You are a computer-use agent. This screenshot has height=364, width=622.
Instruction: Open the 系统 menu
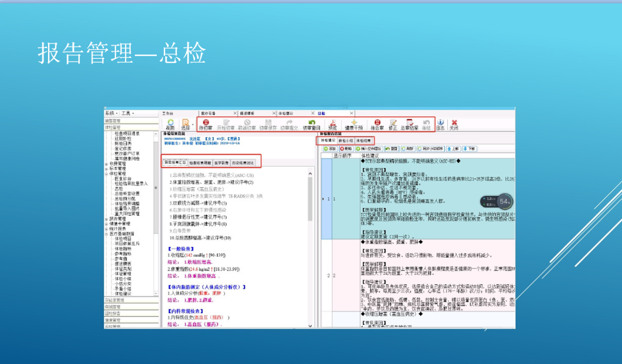tap(111, 113)
